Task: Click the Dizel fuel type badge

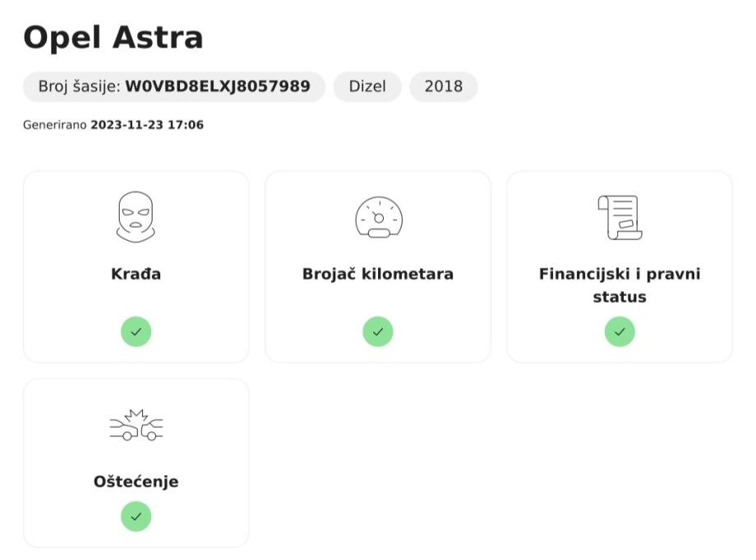Action: [367, 86]
